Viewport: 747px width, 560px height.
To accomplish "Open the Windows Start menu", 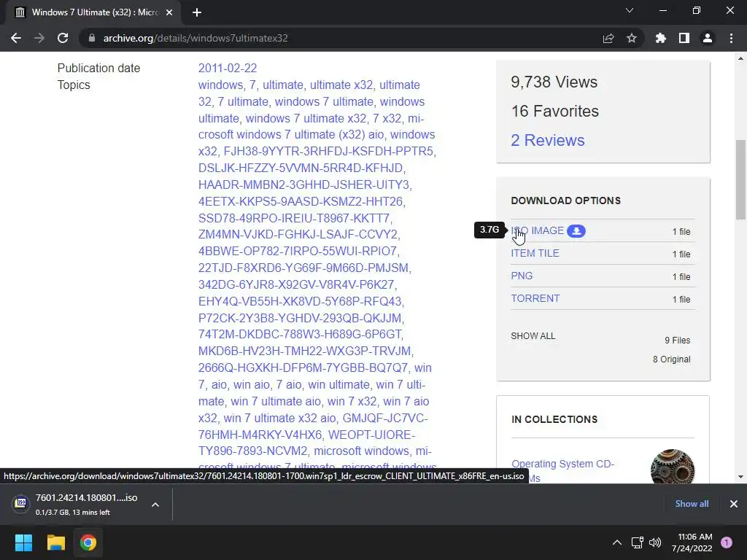I will click(x=23, y=542).
